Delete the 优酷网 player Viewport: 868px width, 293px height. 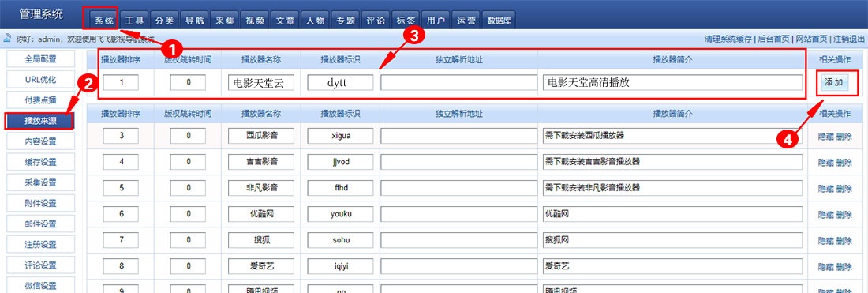click(844, 214)
